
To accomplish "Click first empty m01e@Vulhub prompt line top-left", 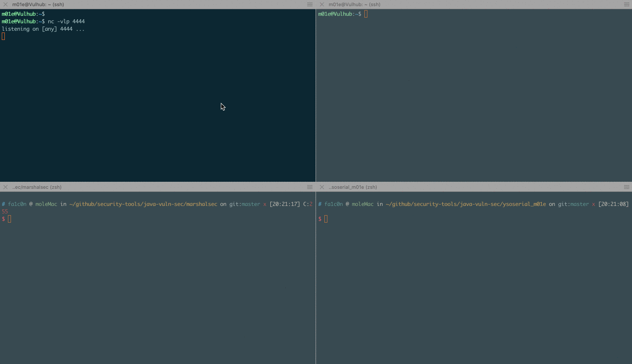I will [x=23, y=14].
